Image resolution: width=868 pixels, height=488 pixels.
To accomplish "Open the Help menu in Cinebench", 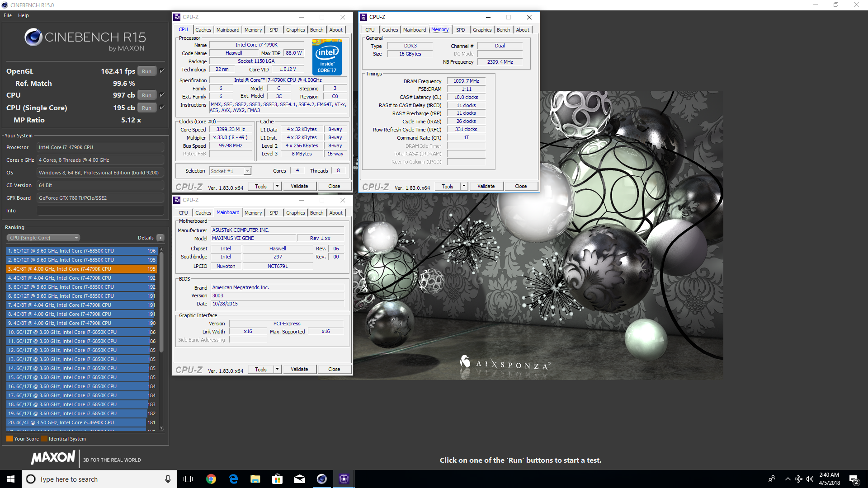I will [24, 15].
